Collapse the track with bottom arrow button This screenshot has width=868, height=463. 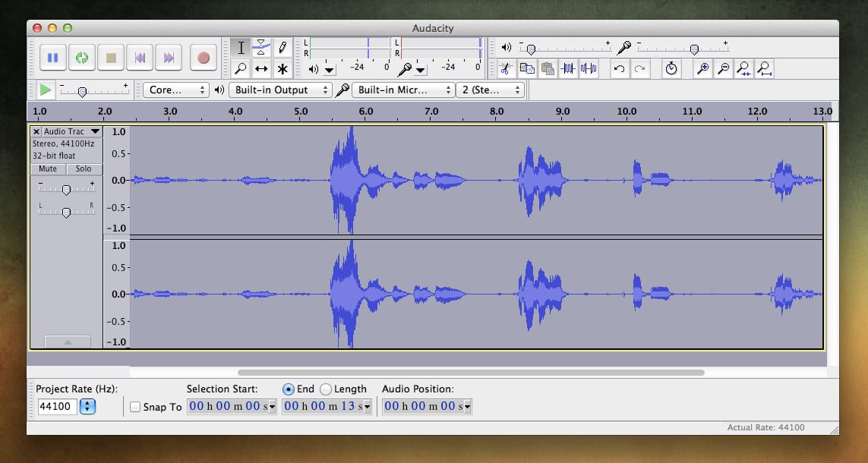[68, 342]
